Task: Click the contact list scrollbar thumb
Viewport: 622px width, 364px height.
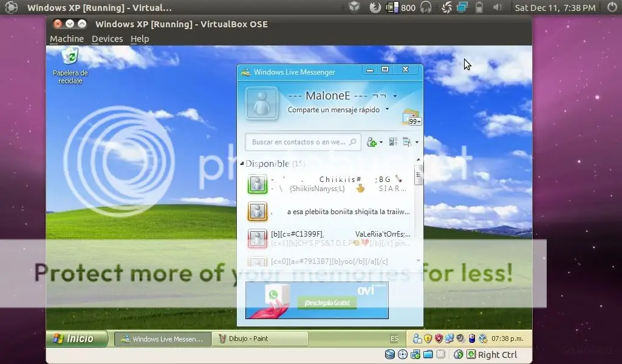Action: (x=418, y=175)
